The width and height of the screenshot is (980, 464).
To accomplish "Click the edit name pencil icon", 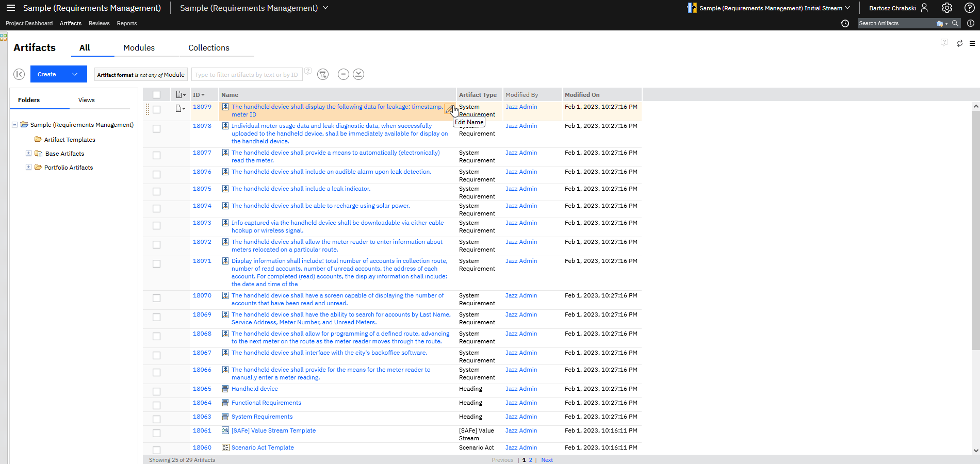I will (x=449, y=109).
